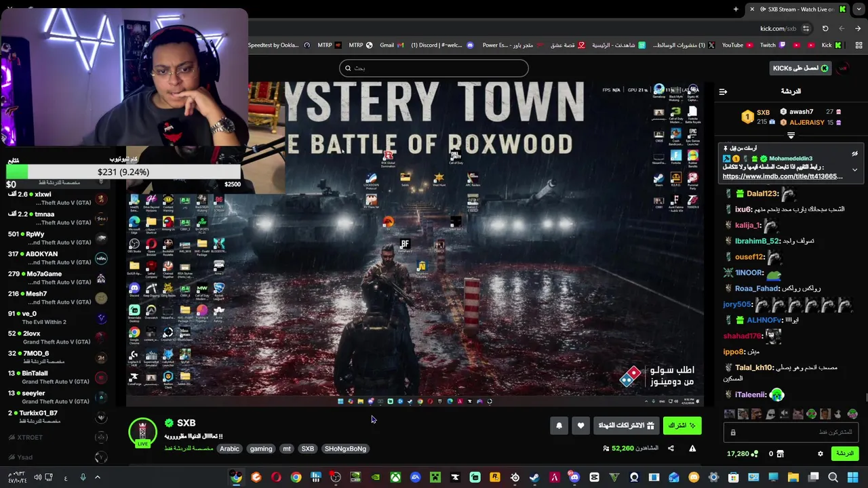The height and width of the screenshot is (488, 868).
Task: Collapse the chat panel icon
Action: 723,91
